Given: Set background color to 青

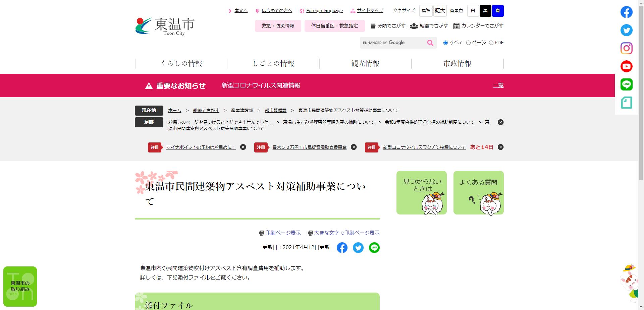Looking at the screenshot, I should coord(497,11).
